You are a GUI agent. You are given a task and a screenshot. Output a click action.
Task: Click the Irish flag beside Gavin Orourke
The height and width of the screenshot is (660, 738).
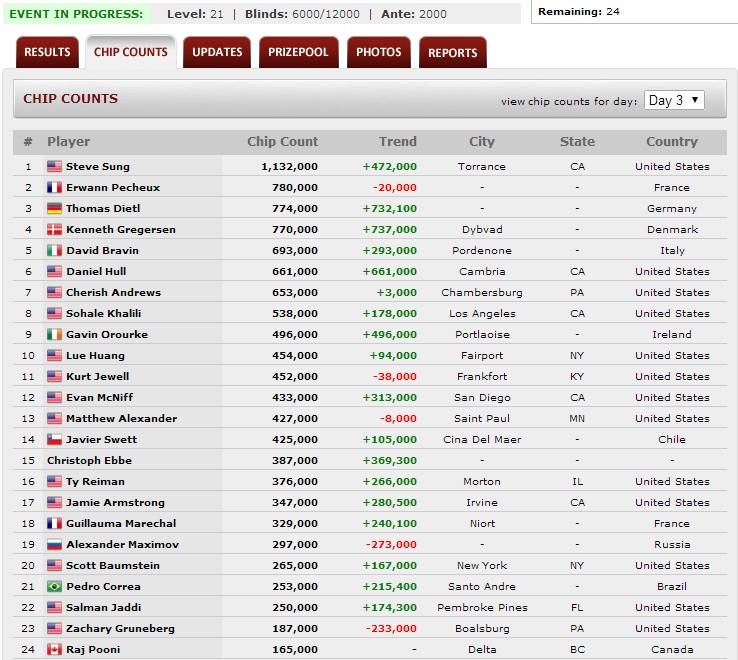click(54, 335)
